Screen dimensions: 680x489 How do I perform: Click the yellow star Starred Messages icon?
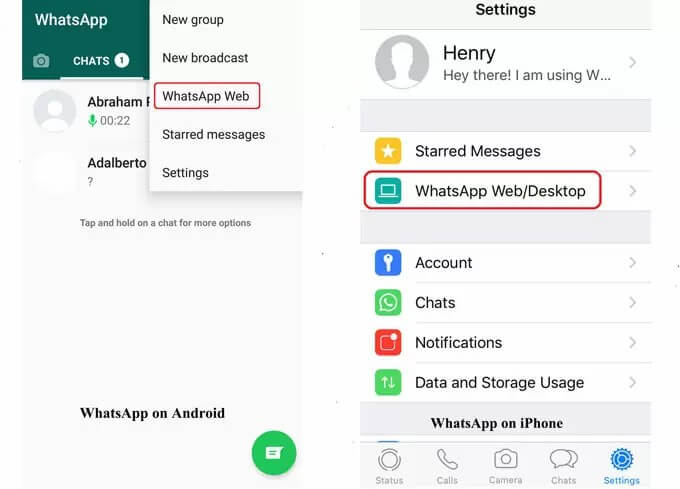[388, 151]
